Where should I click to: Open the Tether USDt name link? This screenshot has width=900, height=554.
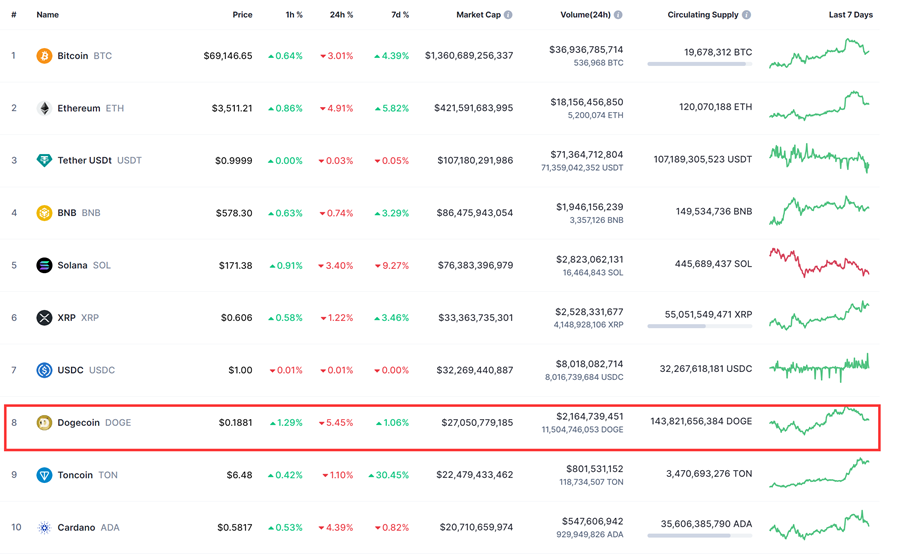[99, 160]
